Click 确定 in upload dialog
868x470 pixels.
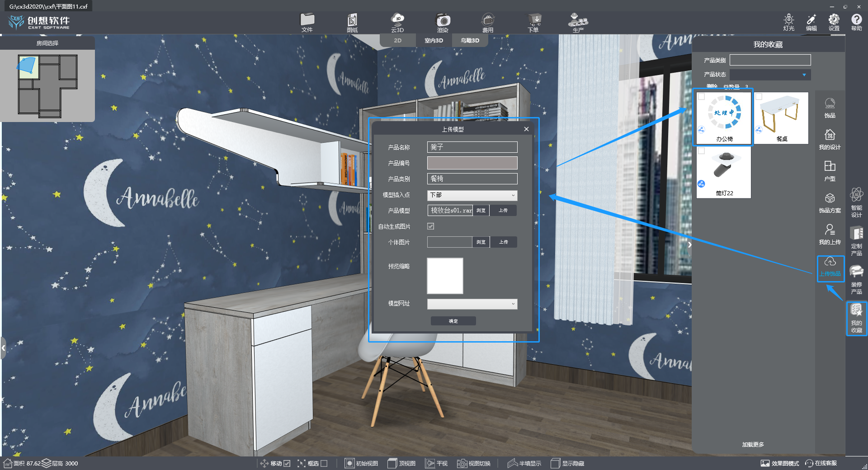[x=453, y=321]
